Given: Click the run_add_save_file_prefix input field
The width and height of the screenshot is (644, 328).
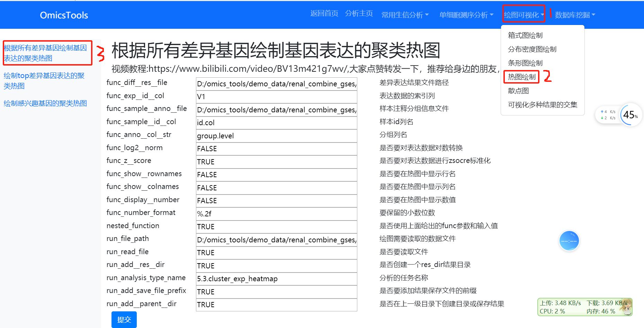Looking at the screenshot, I should [276, 292].
